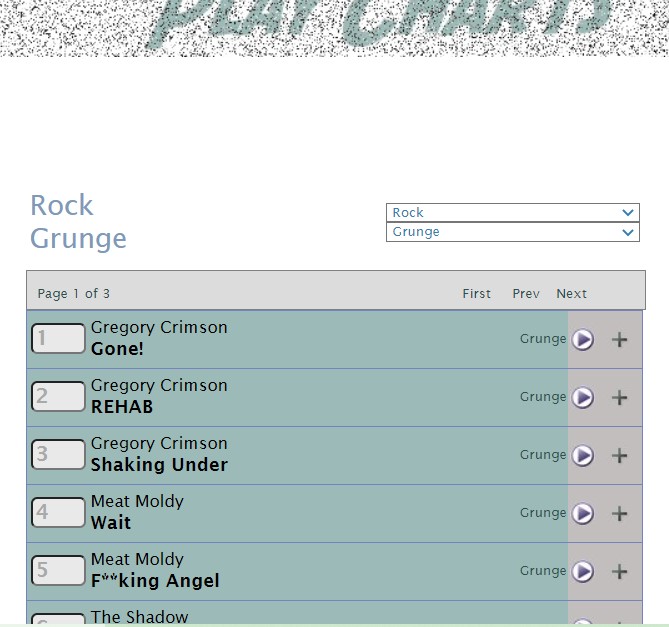
Task: Add Gone! using its plus icon
Action: pos(620,340)
